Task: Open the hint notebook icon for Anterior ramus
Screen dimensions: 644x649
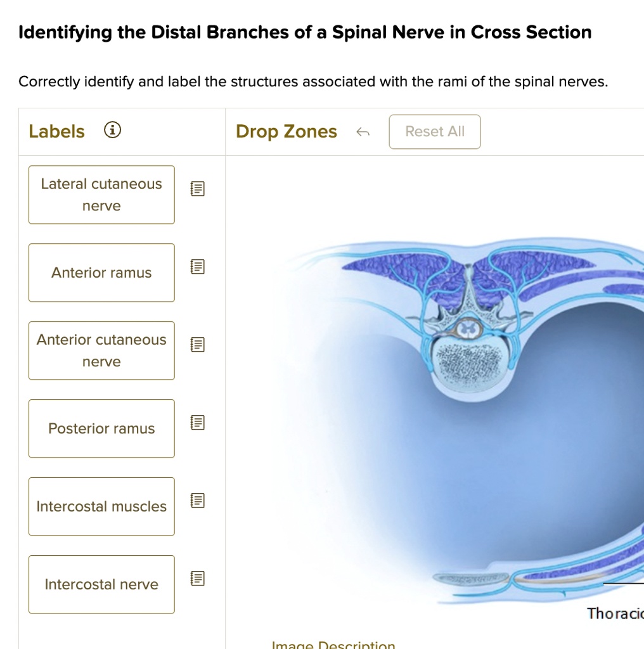Action: click(196, 266)
